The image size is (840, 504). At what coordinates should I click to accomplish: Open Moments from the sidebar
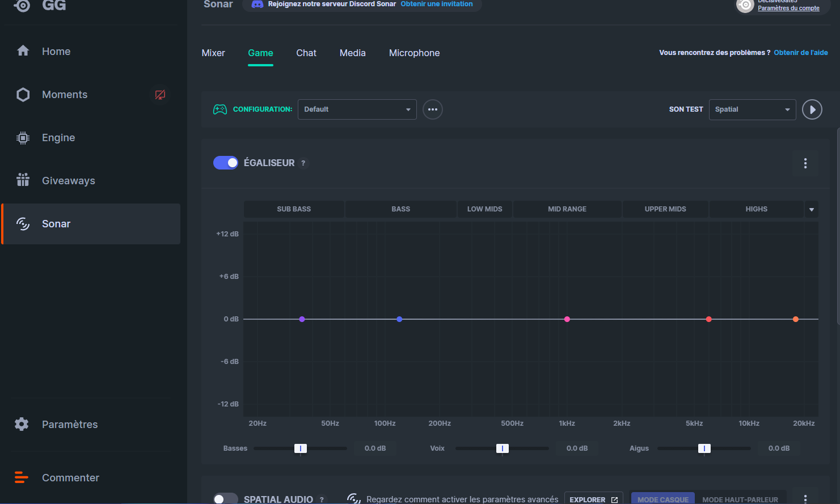(64, 95)
